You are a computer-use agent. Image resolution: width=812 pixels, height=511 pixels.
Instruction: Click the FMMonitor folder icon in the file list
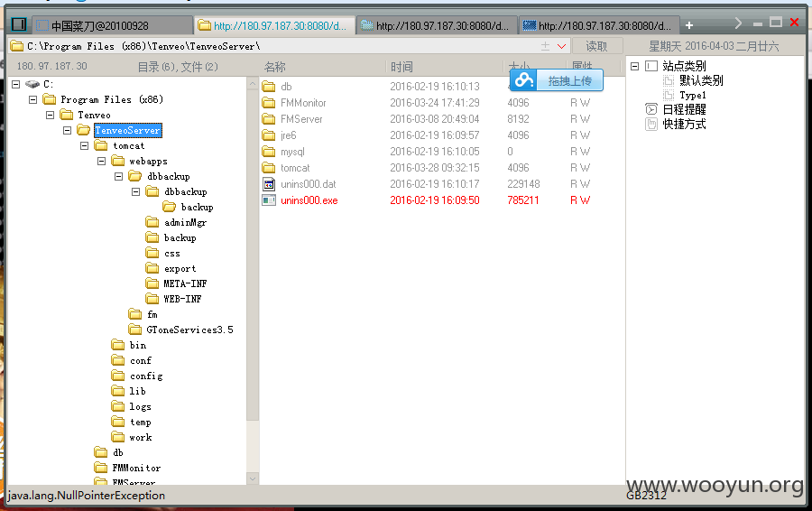pyautogui.click(x=269, y=103)
